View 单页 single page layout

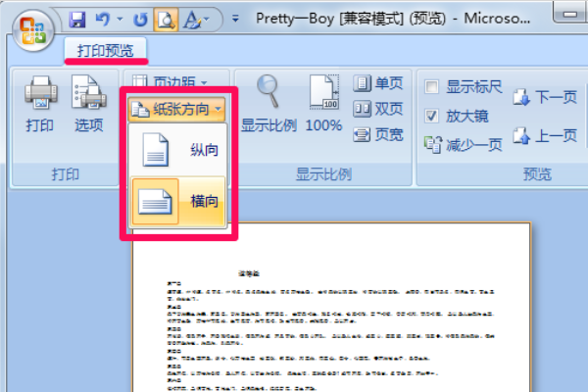(378, 83)
